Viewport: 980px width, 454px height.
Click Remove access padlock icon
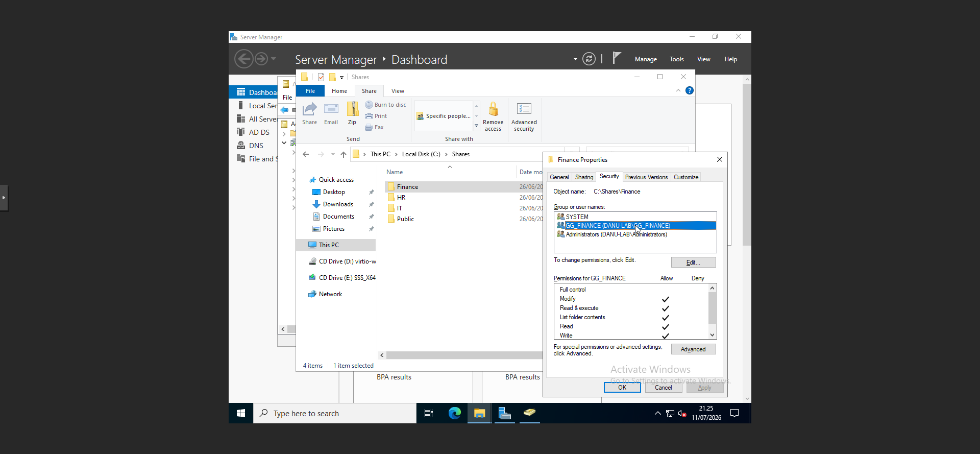(x=493, y=116)
